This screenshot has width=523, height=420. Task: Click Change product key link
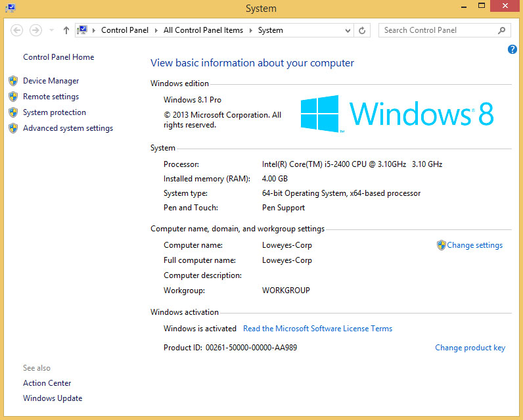coord(470,348)
